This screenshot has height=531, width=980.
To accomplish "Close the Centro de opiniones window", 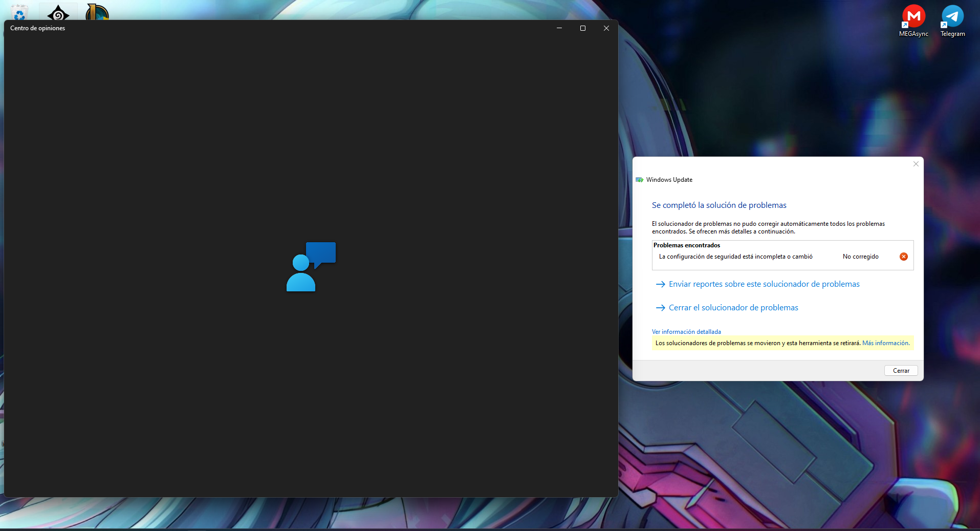I will (606, 28).
